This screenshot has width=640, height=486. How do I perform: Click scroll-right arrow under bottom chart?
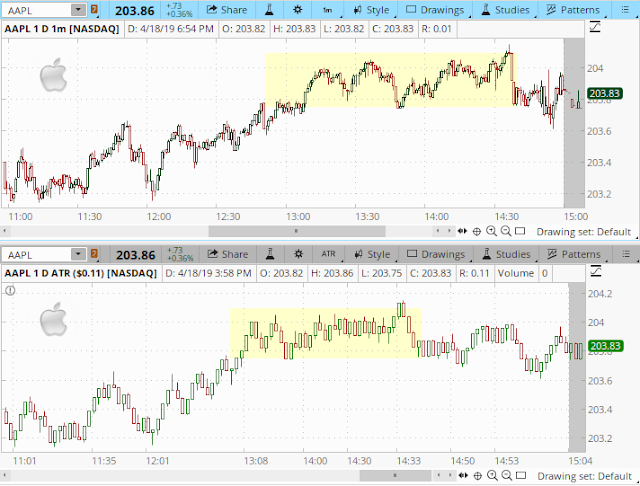(450, 475)
